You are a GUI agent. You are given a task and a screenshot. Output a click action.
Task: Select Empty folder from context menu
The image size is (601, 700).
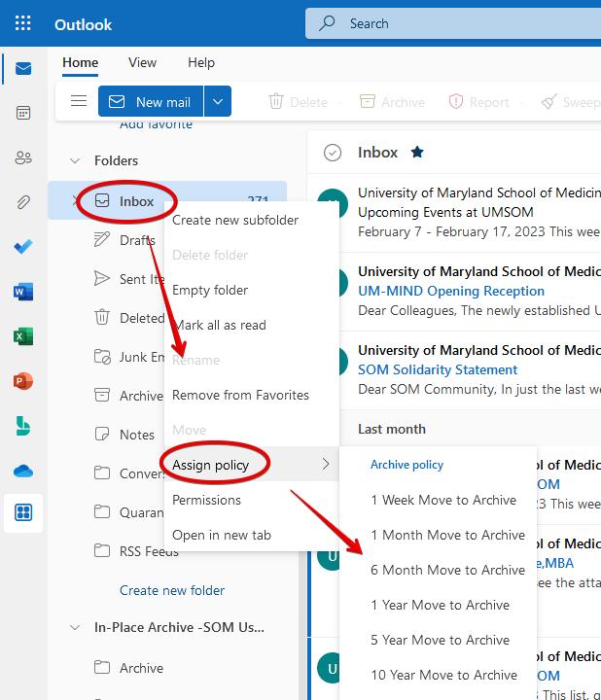[210, 290]
